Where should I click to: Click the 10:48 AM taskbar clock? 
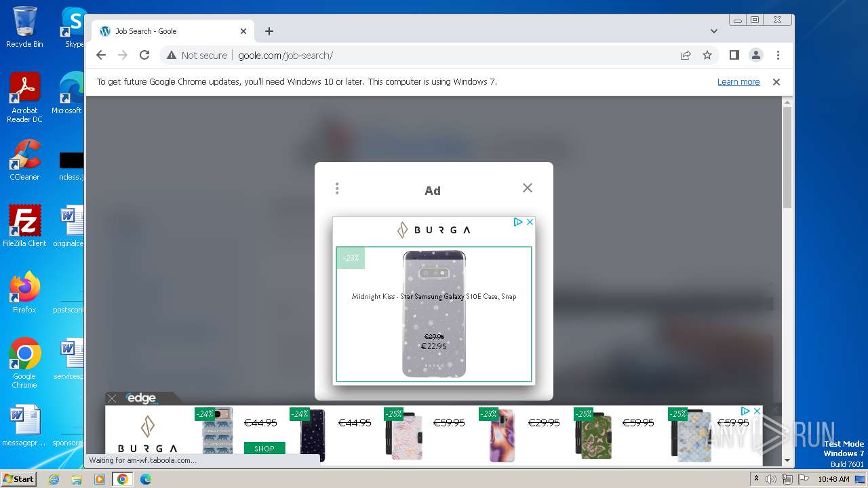833,479
